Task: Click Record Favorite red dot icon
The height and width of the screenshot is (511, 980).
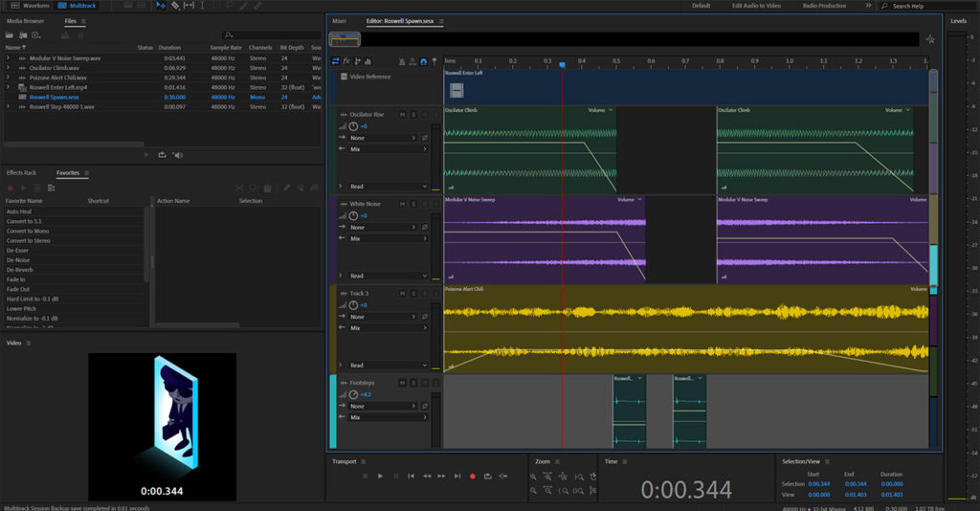Action: (x=10, y=188)
